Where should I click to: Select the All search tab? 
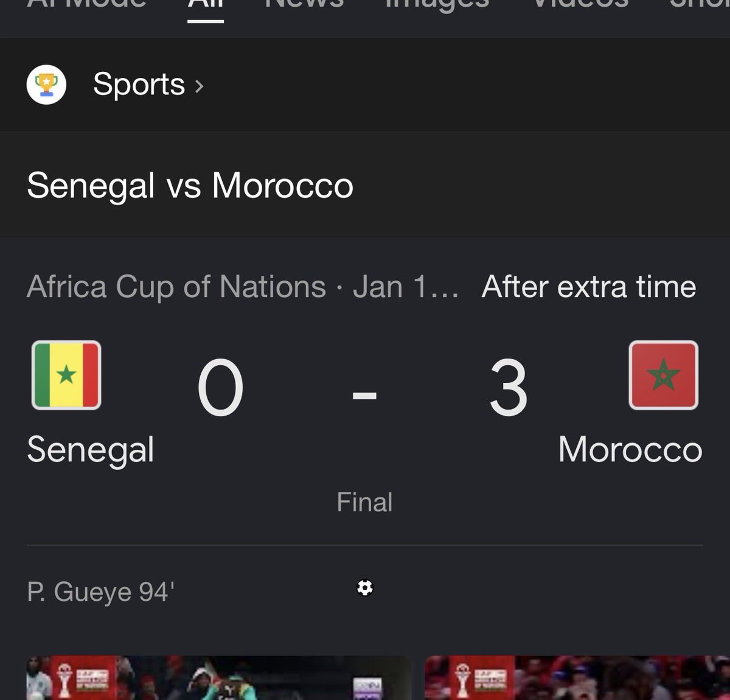click(x=206, y=5)
